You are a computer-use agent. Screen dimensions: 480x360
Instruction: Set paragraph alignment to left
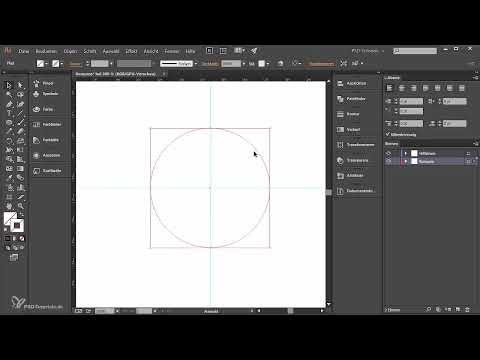pos(389,88)
